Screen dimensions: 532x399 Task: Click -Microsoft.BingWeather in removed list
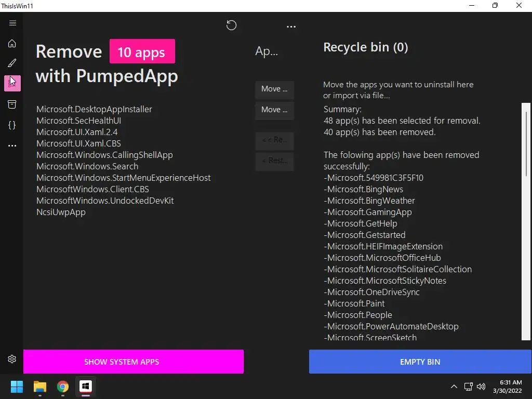coord(369,201)
